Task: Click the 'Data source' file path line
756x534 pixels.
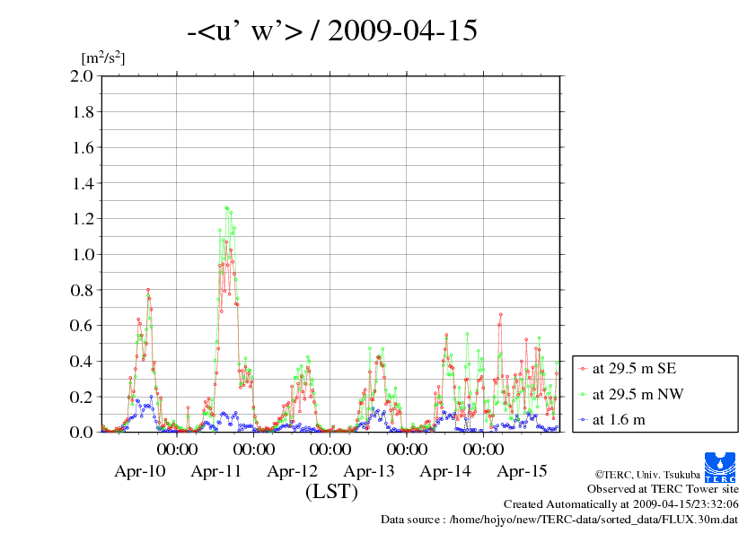Action: click(x=559, y=520)
